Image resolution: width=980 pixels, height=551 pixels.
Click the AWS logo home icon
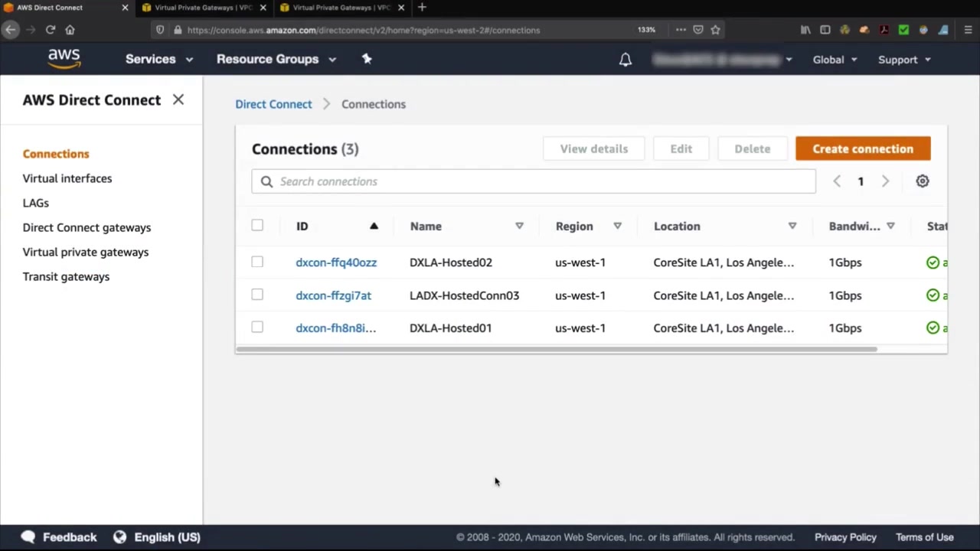tap(64, 59)
